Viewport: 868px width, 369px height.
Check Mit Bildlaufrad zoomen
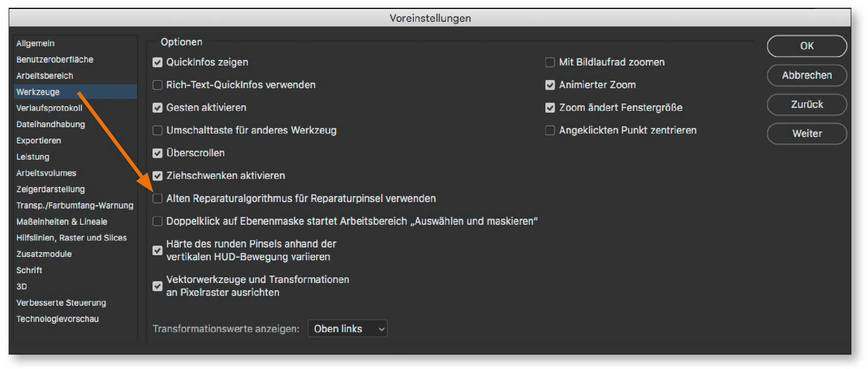(x=550, y=62)
